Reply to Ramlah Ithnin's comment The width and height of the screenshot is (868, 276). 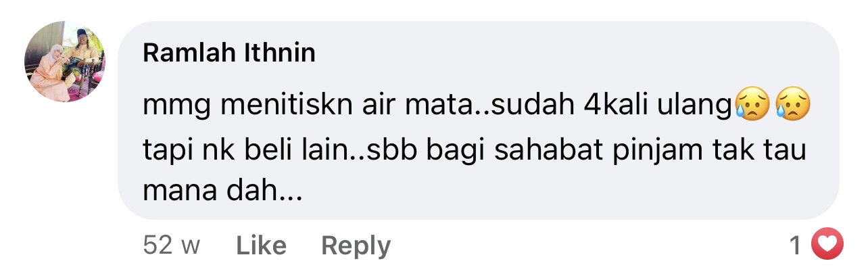(356, 246)
